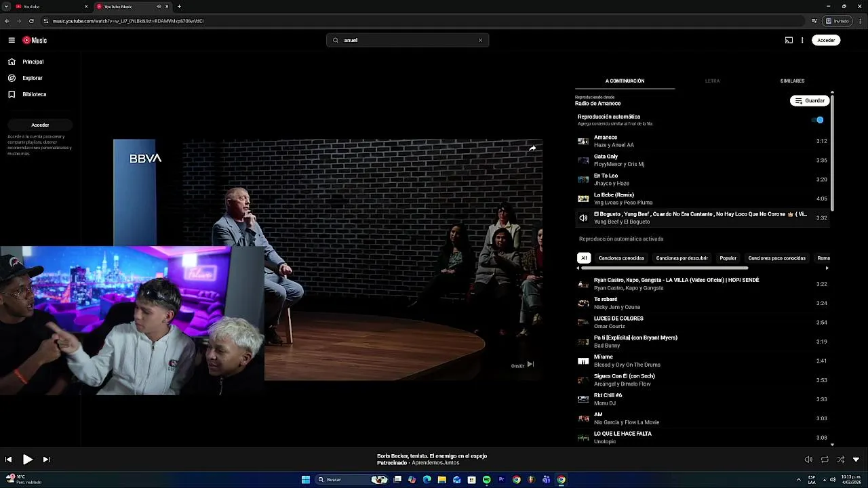Select the All filter chip
Image resolution: width=868 pixels, height=488 pixels.
pos(584,258)
